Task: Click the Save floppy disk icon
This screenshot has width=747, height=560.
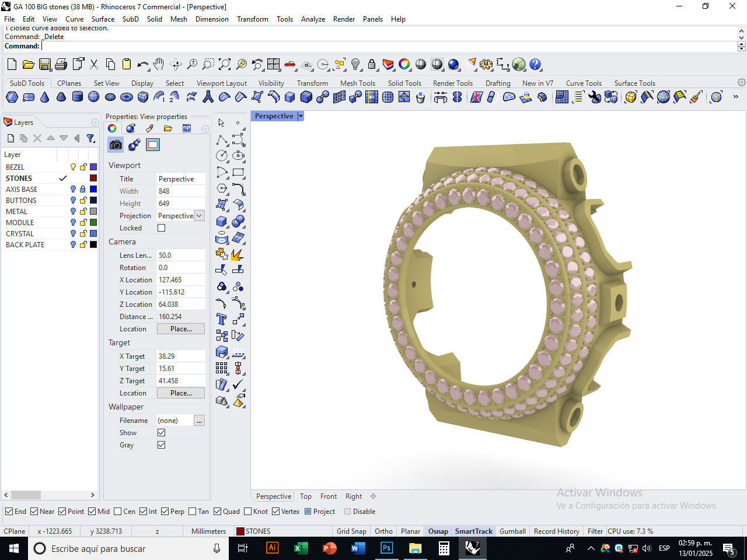Action: [x=45, y=64]
